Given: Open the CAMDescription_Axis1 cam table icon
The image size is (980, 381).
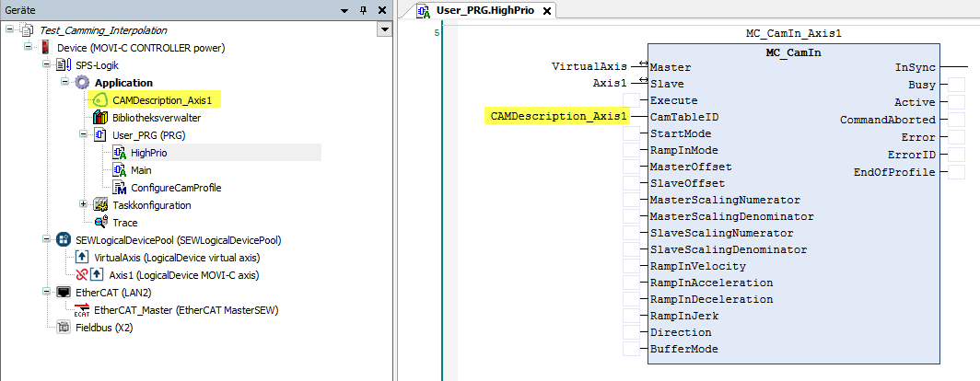Looking at the screenshot, I should (x=99, y=100).
